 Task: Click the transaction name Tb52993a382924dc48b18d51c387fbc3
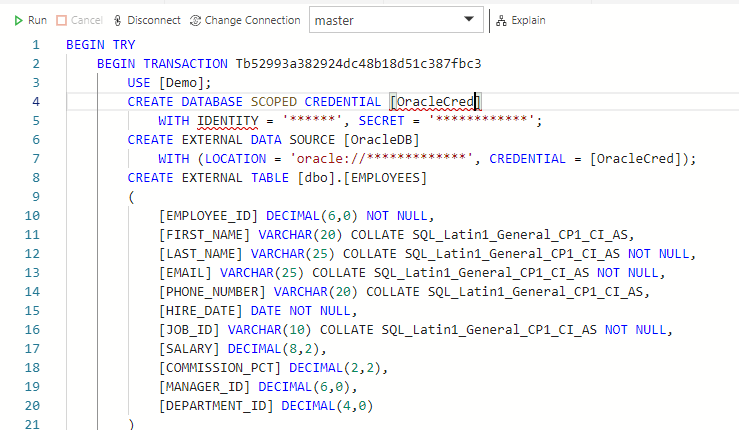coord(358,64)
